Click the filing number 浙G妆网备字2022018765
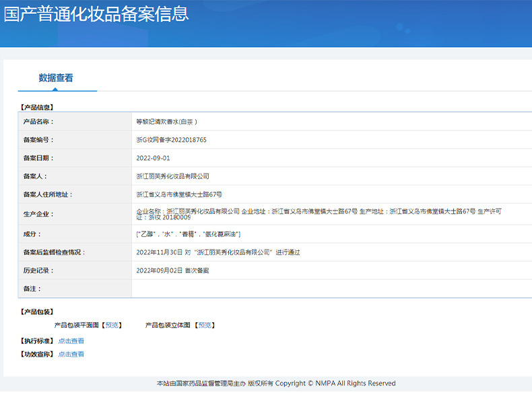 pyautogui.click(x=171, y=140)
